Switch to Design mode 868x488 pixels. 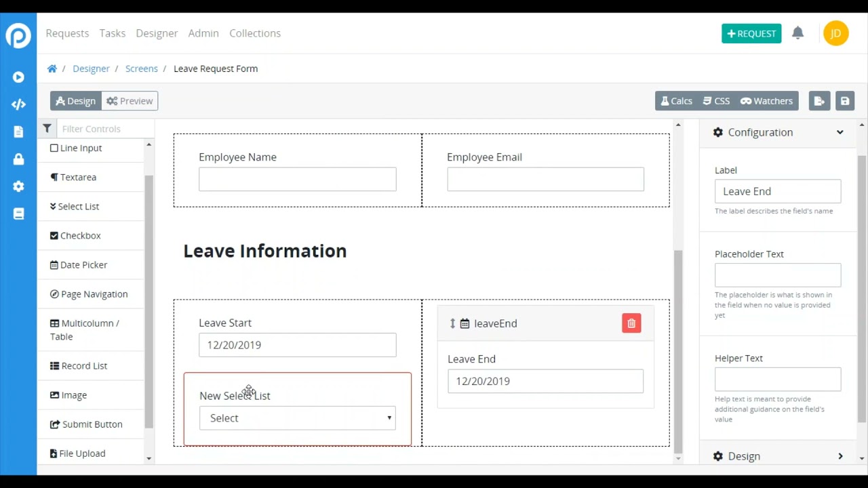(x=76, y=101)
